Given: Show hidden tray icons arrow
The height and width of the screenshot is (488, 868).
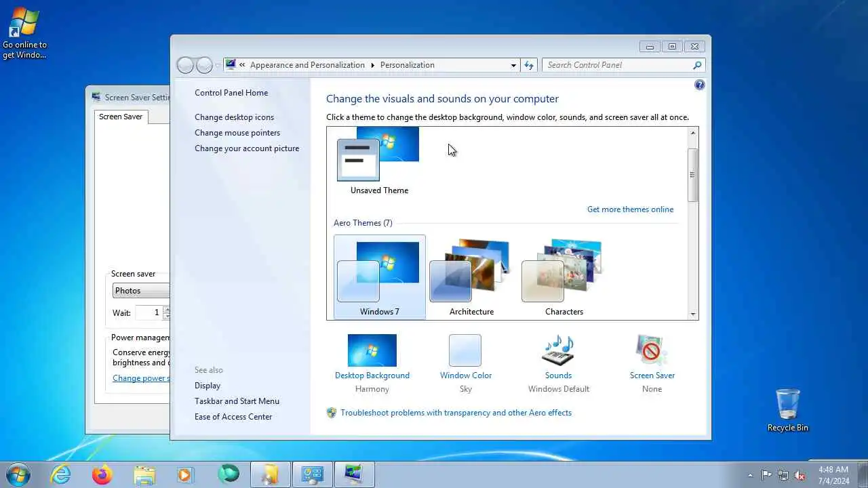Looking at the screenshot, I should point(750,475).
